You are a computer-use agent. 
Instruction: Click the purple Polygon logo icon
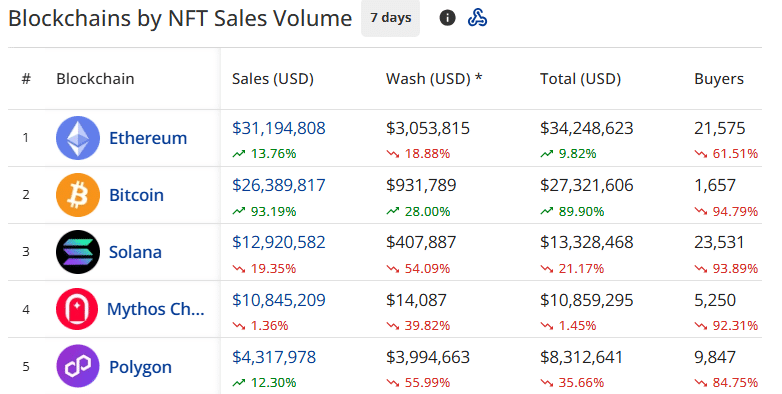pyautogui.click(x=78, y=366)
